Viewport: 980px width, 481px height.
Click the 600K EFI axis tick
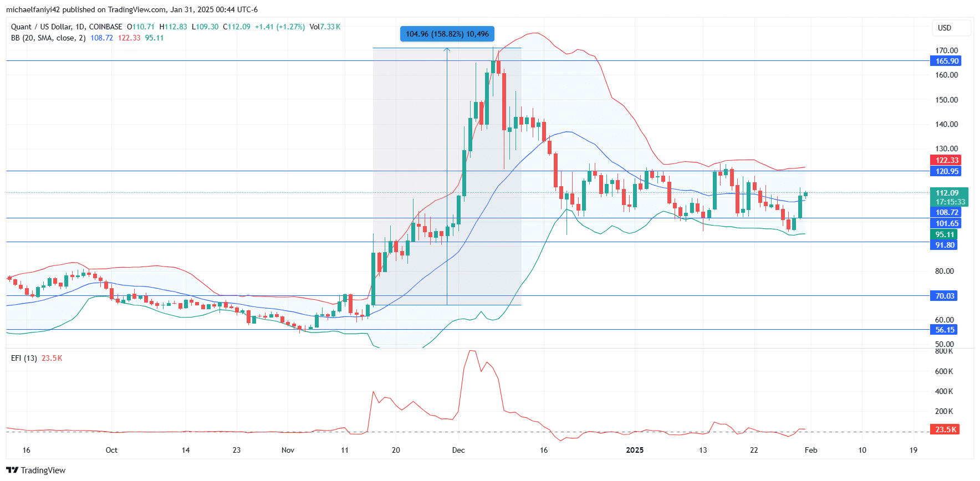[x=944, y=371]
